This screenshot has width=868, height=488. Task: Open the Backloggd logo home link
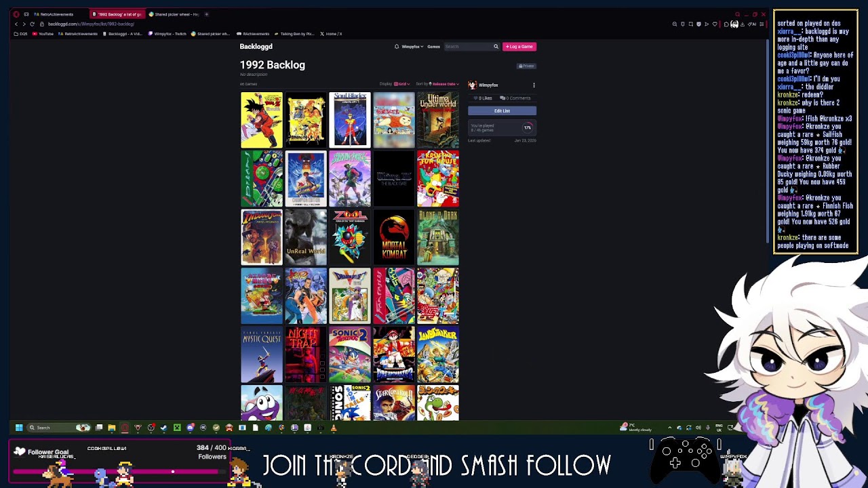coord(256,47)
